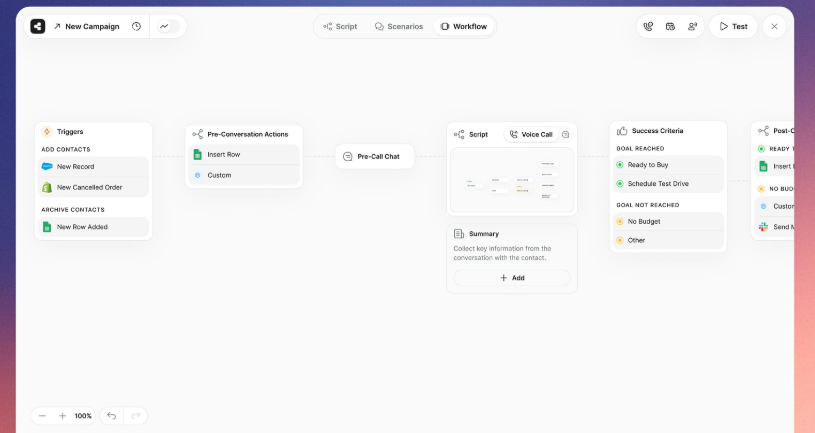This screenshot has height=433, width=815.
Task: Select the Voice Call mode button
Action: pos(531,135)
